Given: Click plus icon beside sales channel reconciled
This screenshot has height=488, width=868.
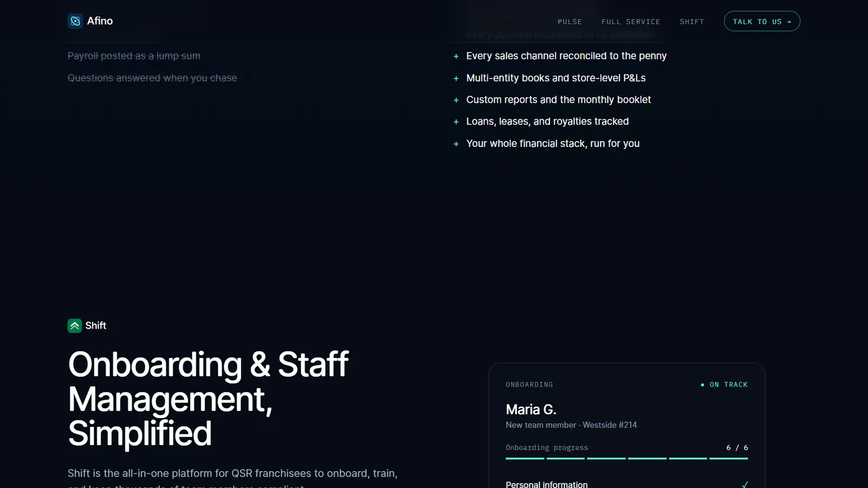Looking at the screenshot, I should click(456, 56).
